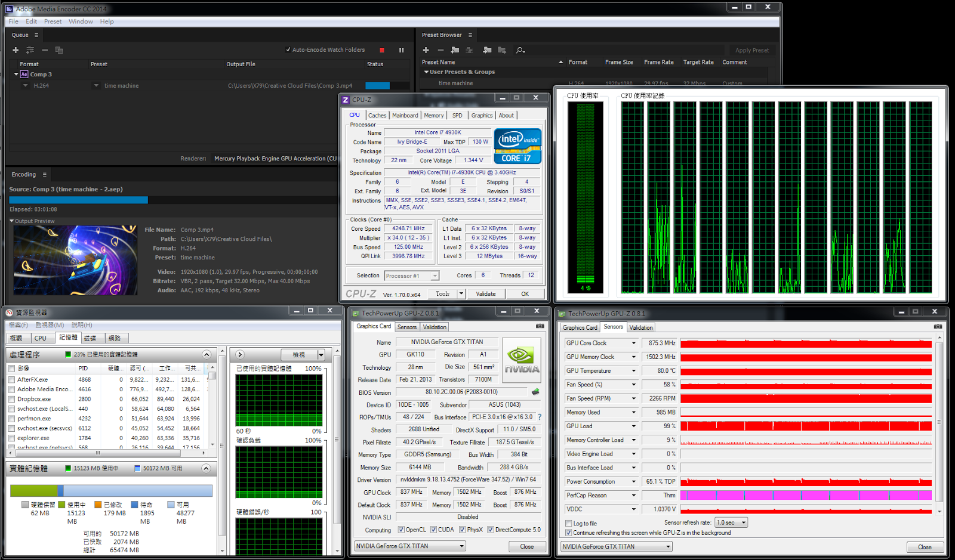Screen dimensions: 955x560
Task: Click the physical memory usage bar
Action: 112,490
